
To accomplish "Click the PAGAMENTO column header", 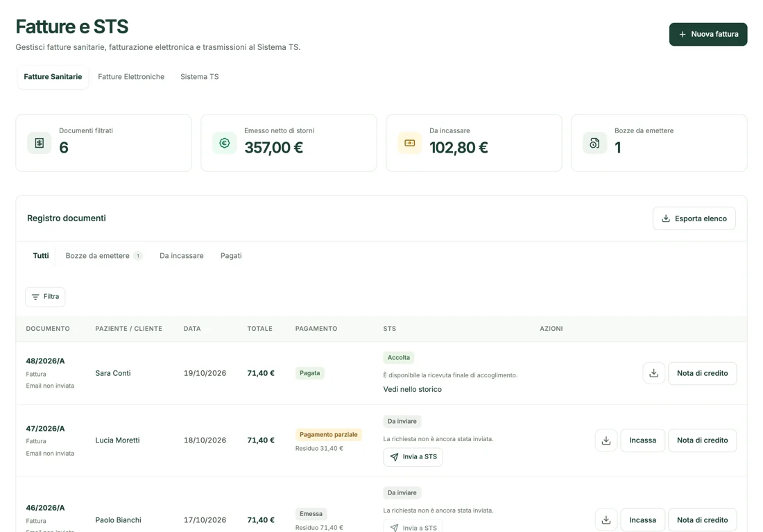I will coord(316,329).
